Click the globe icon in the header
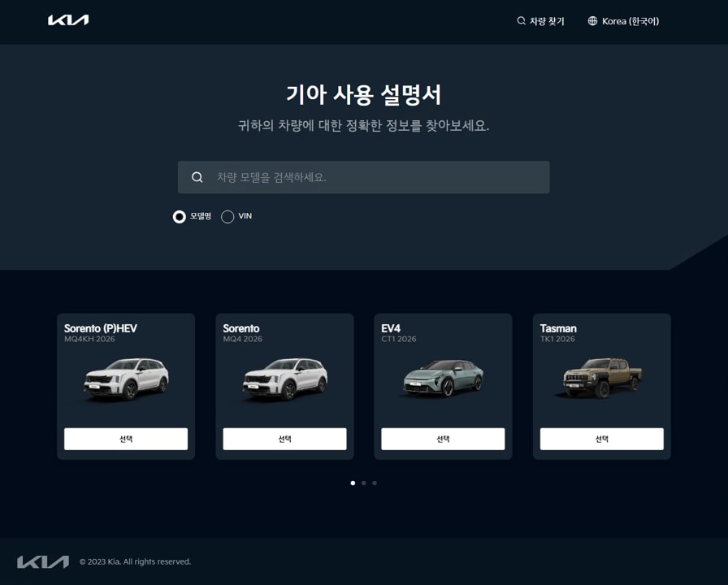The height and width of the screenshot is (585, 728). 592,21
